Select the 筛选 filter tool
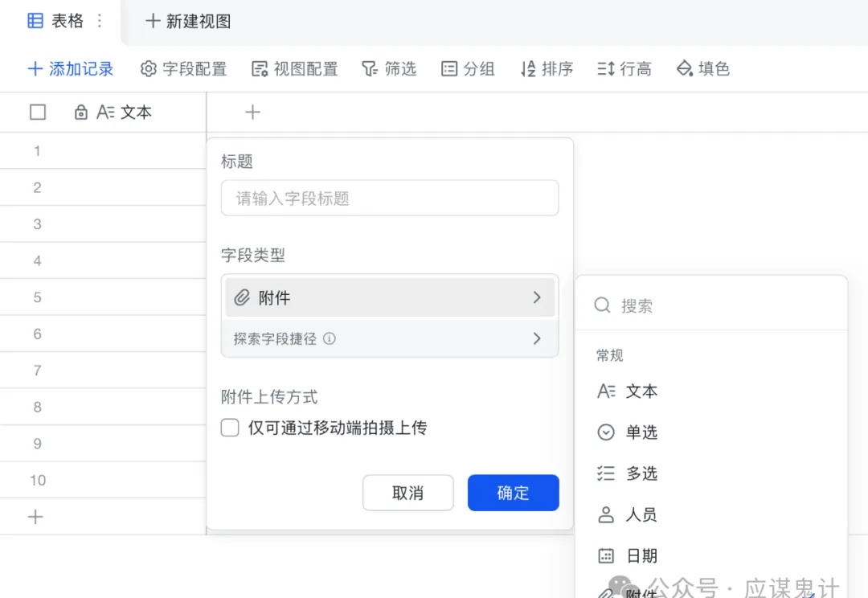The image size is (868, 598). click(x=389, y=69)
